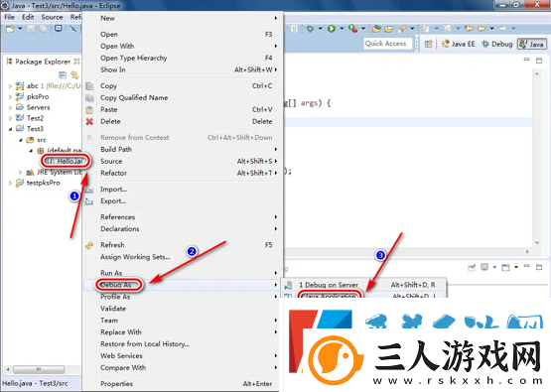The height and width of the screenshot is (392, 551).
Task: Maximize the editor area
Action: (x=539, y=61)
